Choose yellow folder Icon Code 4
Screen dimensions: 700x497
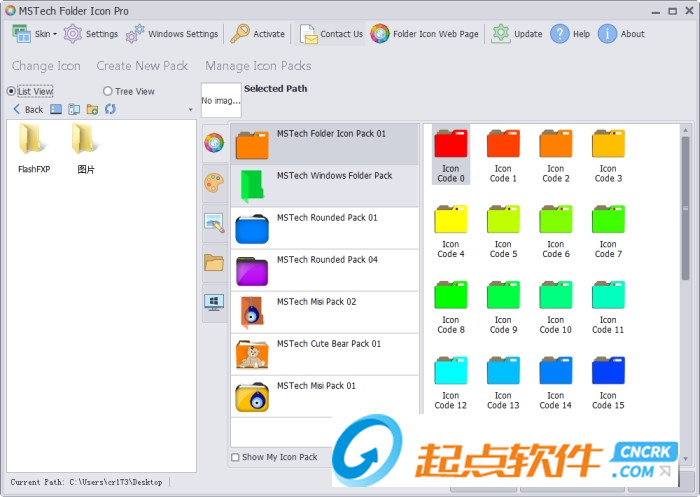pos(451,231)
